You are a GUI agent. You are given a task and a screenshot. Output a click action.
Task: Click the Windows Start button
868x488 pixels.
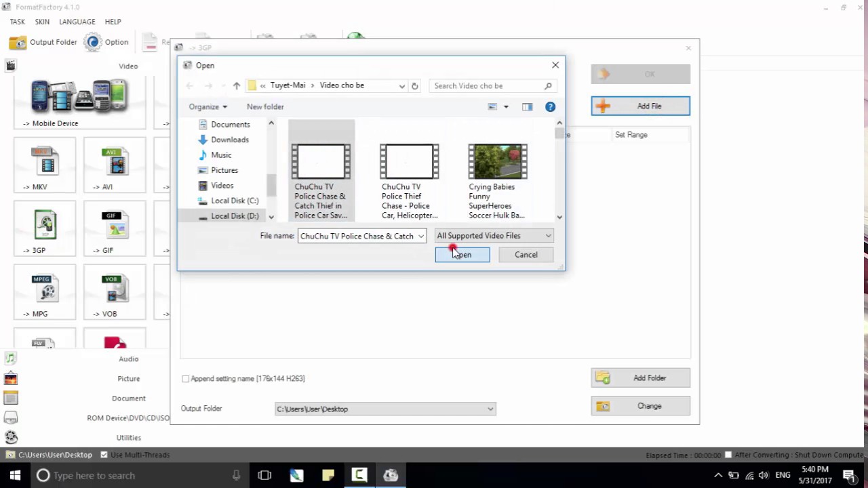tap(15, 475)
